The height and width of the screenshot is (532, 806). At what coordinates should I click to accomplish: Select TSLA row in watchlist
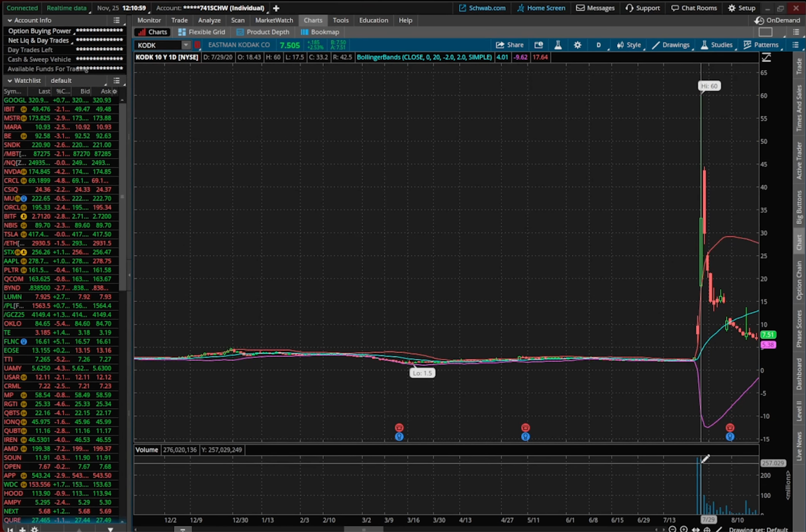[x=60, y=234]
